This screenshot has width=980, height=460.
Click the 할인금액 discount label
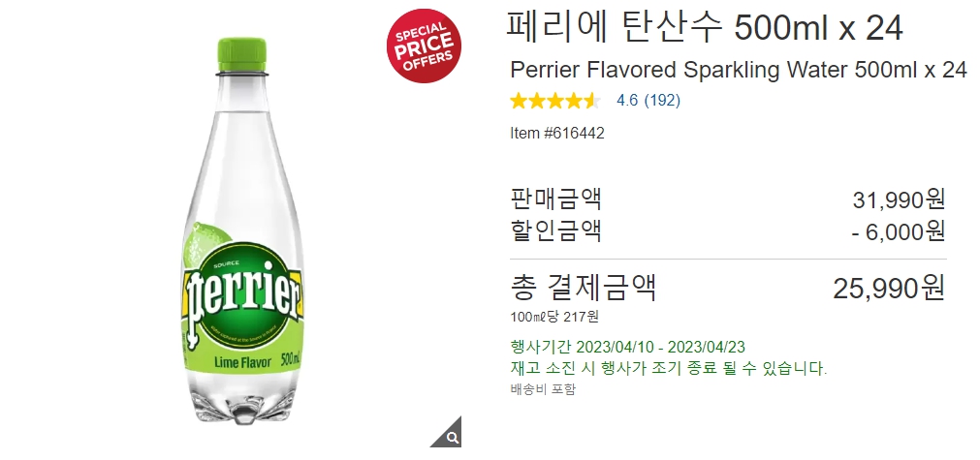tap(556, 230)
